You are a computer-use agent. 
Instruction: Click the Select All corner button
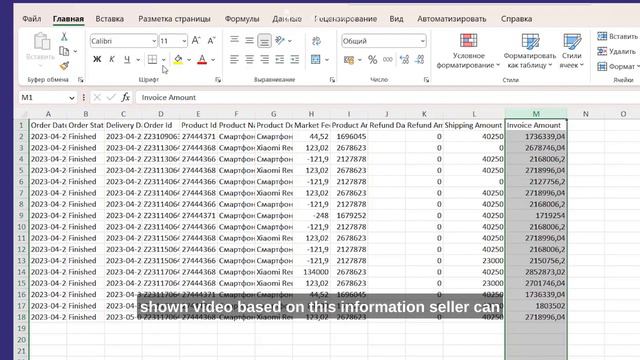tap(22, 114)
